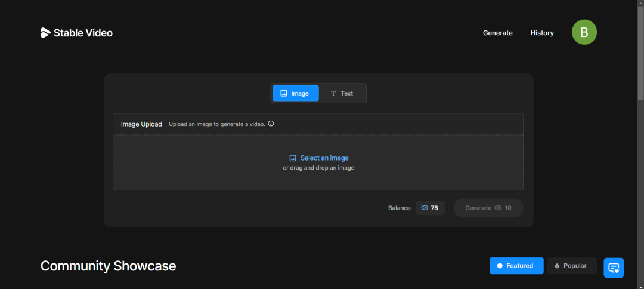Screen dimensions: 644x289
Task: Click the "or drag and drop an image" area
Action: (318, 168)
